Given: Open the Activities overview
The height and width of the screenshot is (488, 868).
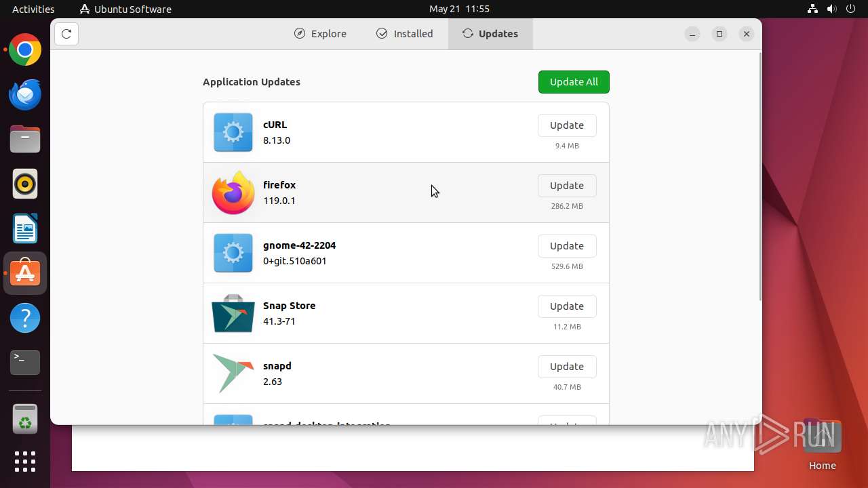Looking at the screenshot, I should [33, 9].
